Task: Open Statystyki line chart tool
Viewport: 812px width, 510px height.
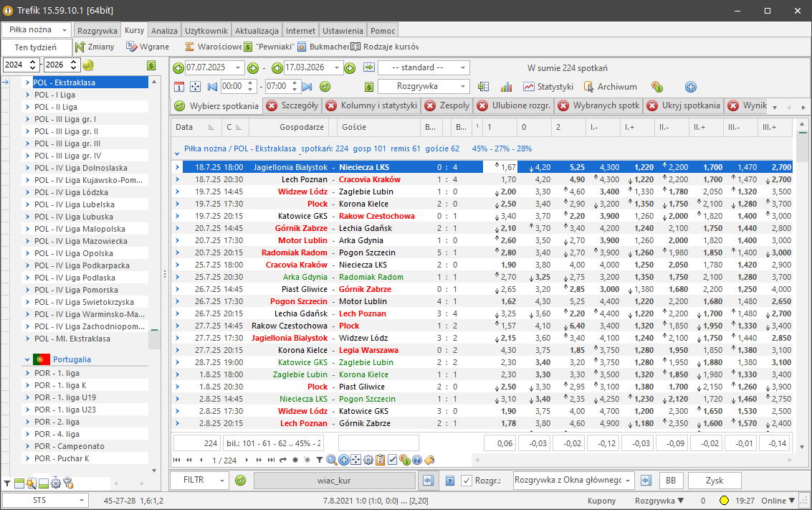Action: (x=548, y=87)
